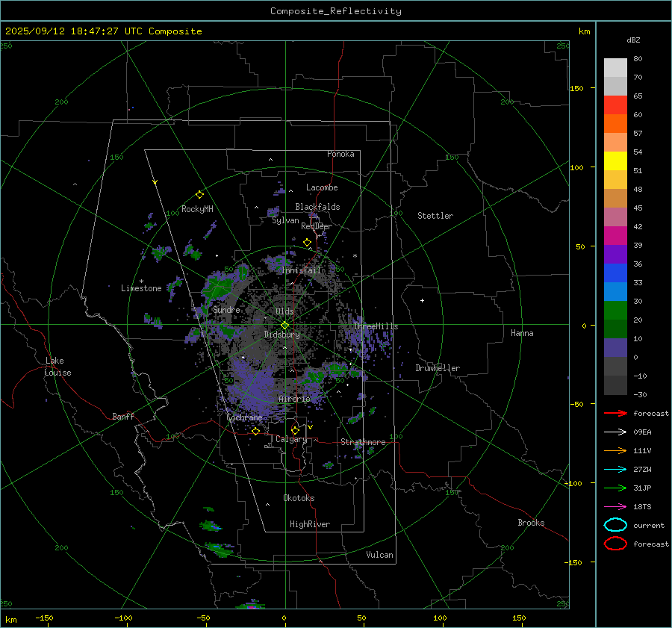This screenshot has height=628, width=672.
Task: Click the Limestone label
Action: 141,288
